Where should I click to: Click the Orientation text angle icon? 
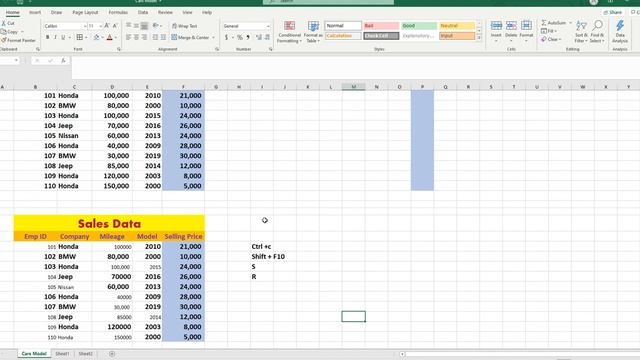pos(156,26)
